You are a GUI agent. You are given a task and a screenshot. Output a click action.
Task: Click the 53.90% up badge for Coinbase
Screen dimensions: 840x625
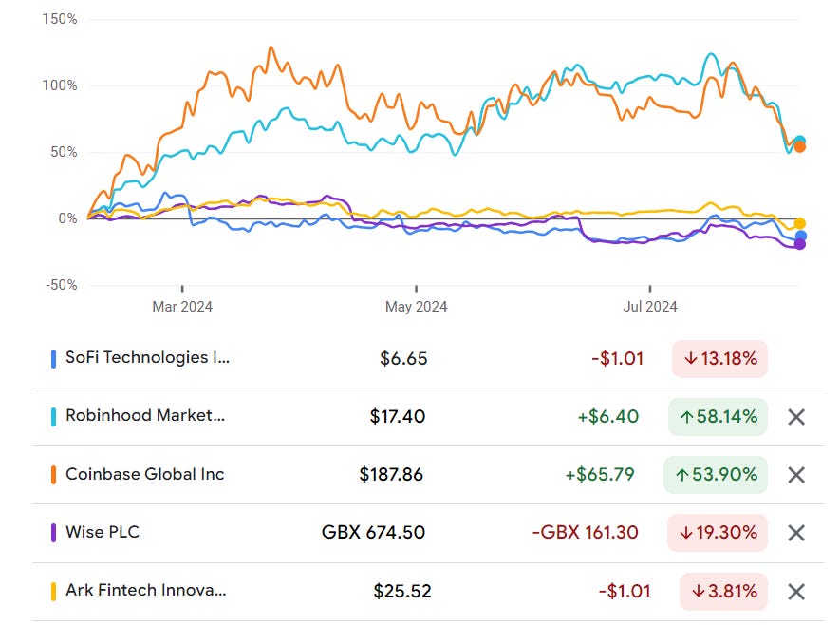click(716, 475)
